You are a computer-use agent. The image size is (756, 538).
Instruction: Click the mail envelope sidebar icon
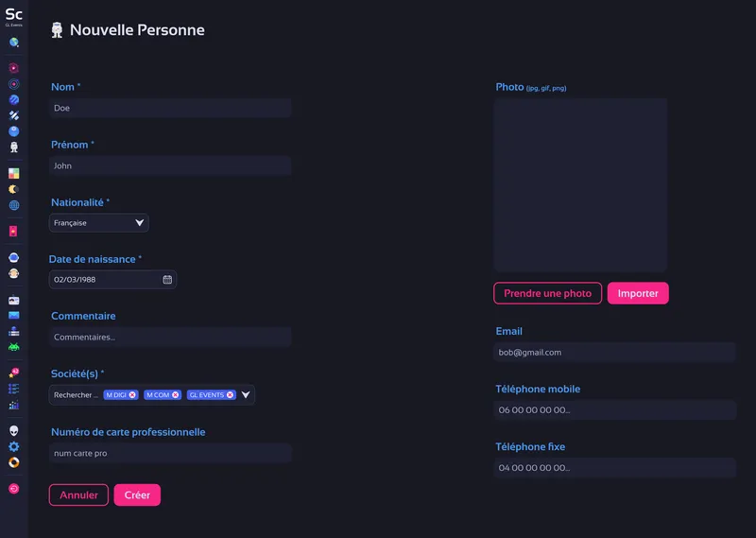coord(14,315)
